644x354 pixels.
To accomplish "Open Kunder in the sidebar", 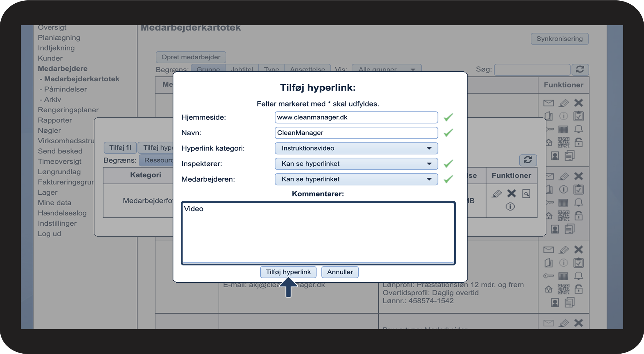I will 50,58.
